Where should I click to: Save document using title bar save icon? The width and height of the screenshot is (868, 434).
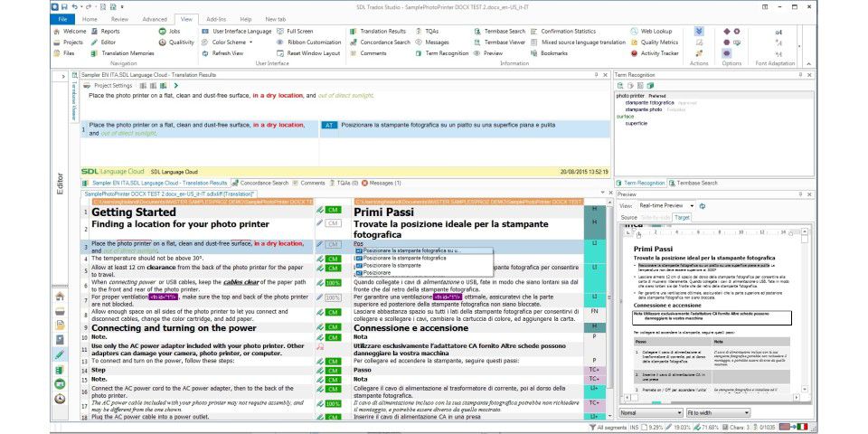(x=65, y=6)
